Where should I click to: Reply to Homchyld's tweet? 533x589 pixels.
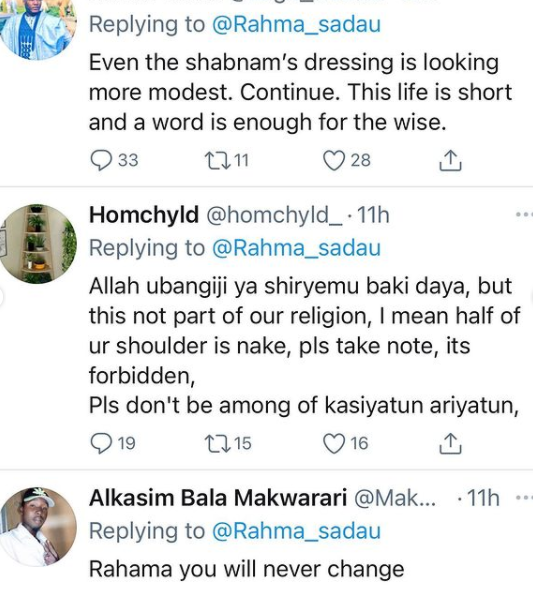[x=101, y=444]
